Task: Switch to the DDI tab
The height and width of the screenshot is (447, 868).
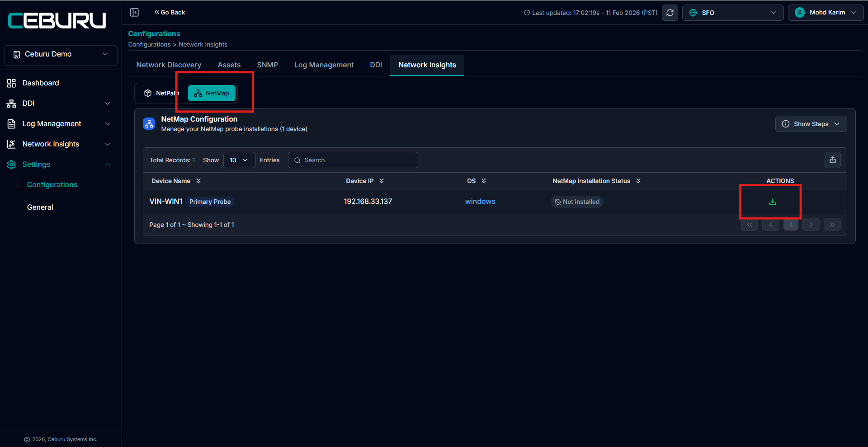Action: coord(376,65)
